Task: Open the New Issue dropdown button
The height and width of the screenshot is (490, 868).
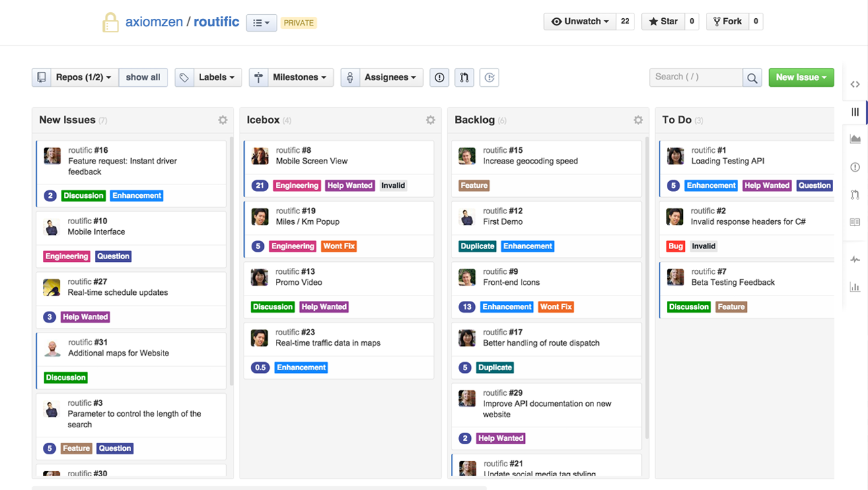Action: pyautogui.click(x=801, y=77)
